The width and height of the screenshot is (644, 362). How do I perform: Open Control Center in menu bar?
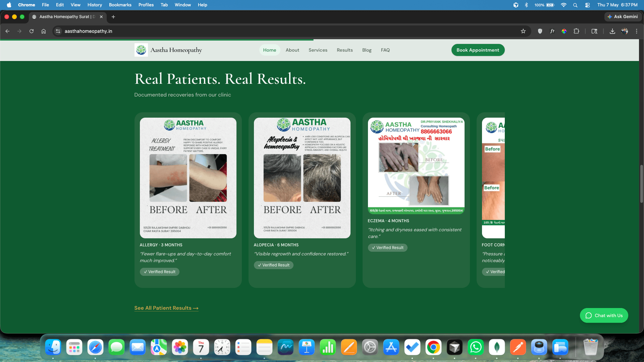point(587,5)
